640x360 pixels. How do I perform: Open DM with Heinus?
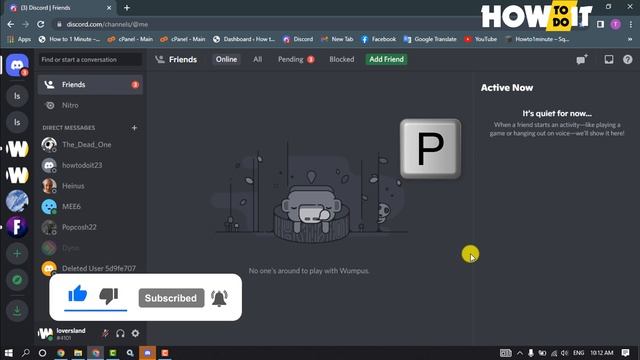click(x=90, y=186)
